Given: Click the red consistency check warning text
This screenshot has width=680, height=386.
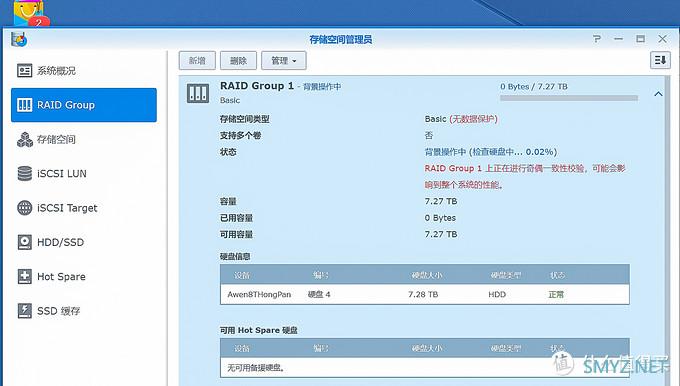Looking at the screenshot, I should point(525,177).
